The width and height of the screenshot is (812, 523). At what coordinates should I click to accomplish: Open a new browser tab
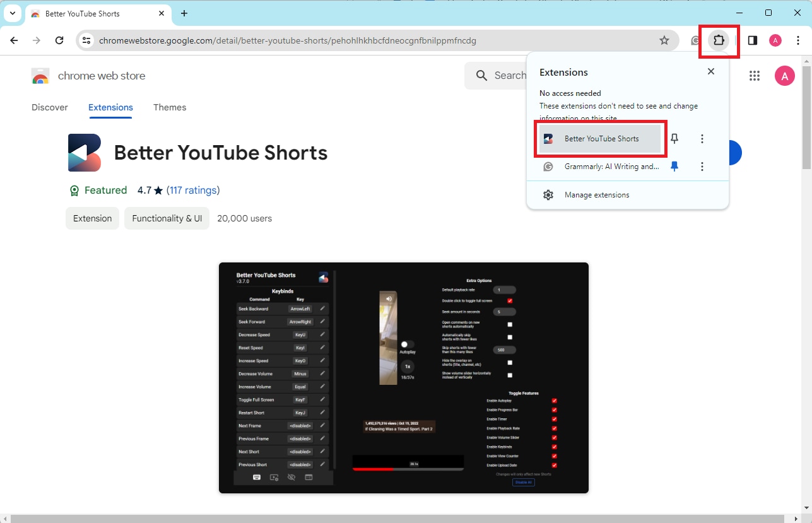pos(184,13)
